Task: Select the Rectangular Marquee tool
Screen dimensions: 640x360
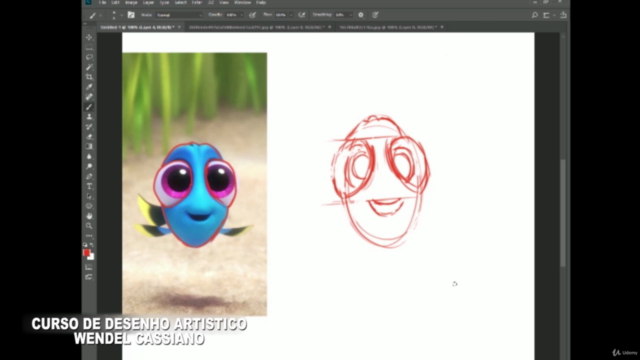Action: (89, 47)
